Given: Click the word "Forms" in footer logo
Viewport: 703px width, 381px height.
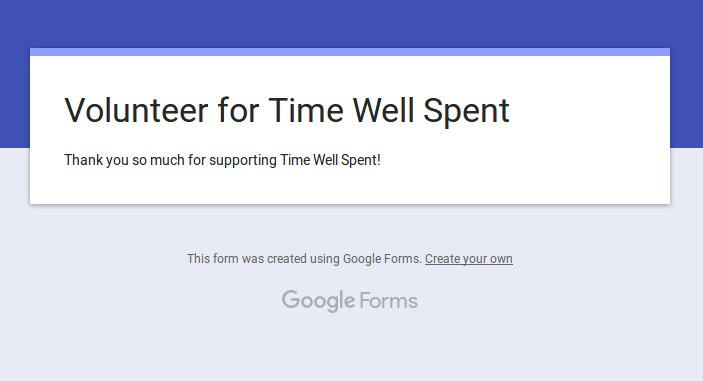Looking at the screenshot, I should (388, 301).
